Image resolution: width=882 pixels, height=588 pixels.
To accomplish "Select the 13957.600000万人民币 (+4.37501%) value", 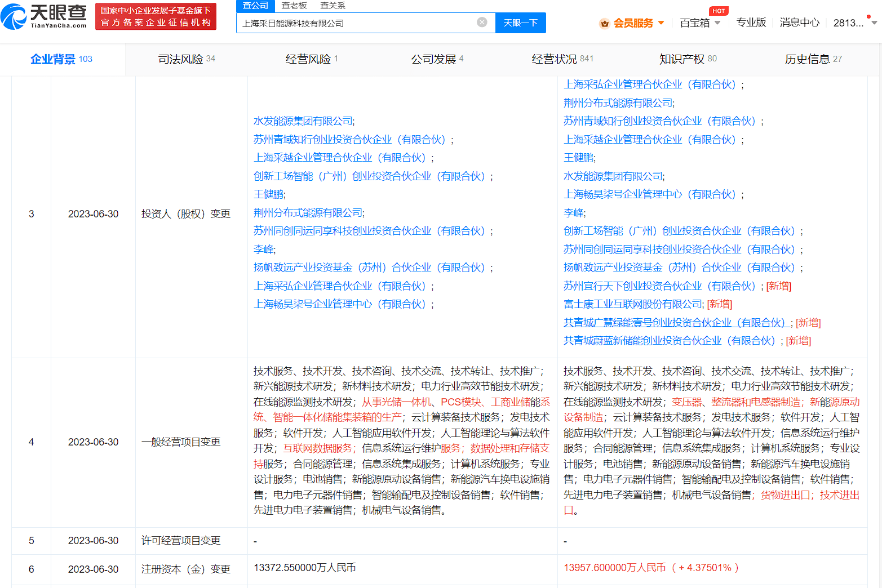I will (651, 568).
